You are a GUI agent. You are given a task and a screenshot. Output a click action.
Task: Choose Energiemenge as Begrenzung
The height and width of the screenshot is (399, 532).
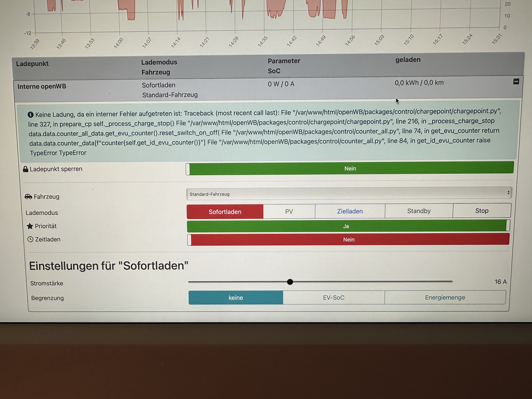pyautogui.click(x=445, y=297)
